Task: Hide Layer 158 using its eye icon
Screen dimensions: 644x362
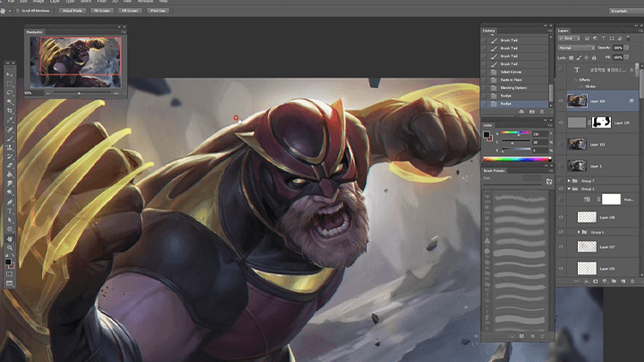Action: (x=561, y=217)
